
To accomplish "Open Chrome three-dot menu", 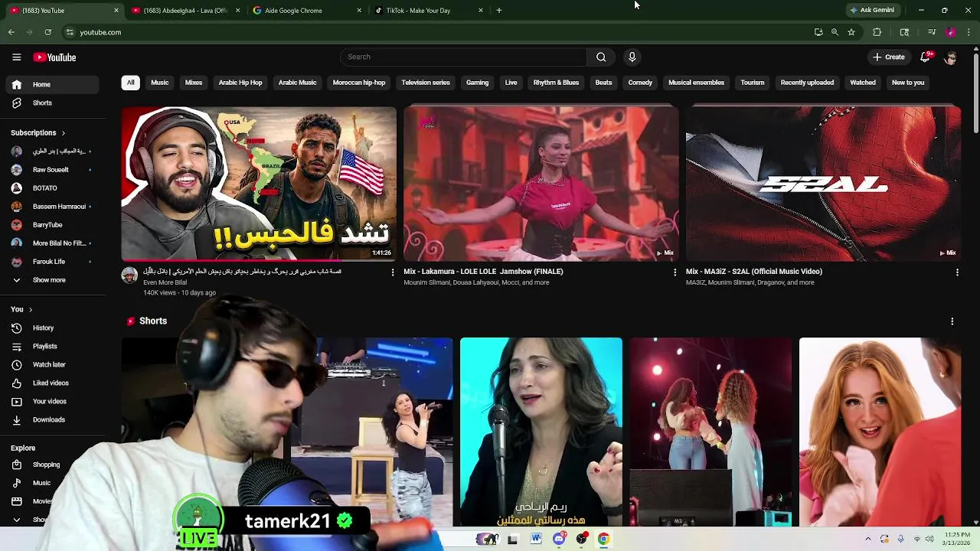I will pyautogui.click(x=969, y=32).
